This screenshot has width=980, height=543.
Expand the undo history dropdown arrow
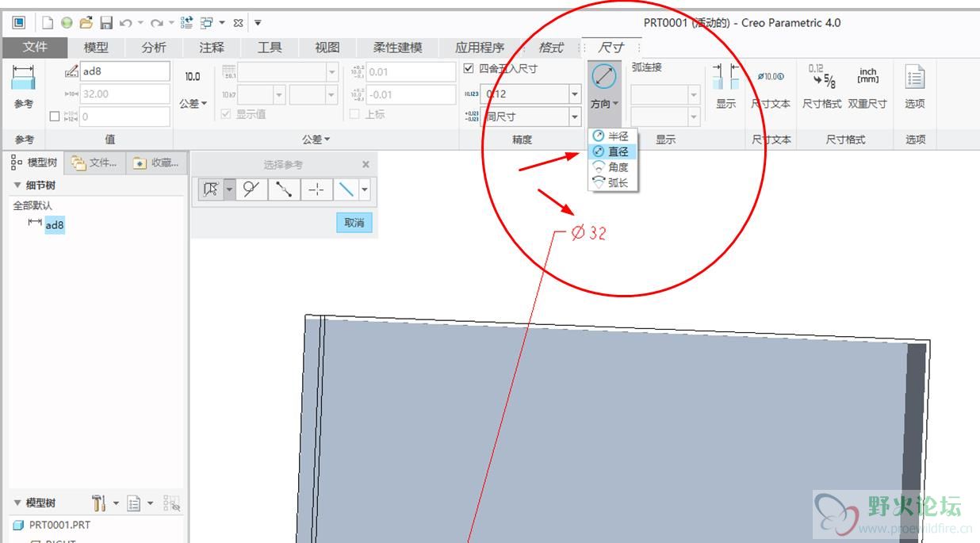(x=140, y=23)
